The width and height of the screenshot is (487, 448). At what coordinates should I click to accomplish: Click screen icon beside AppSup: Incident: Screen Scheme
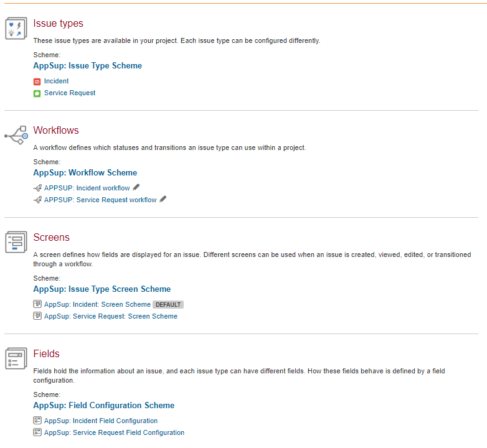point(37,304)
